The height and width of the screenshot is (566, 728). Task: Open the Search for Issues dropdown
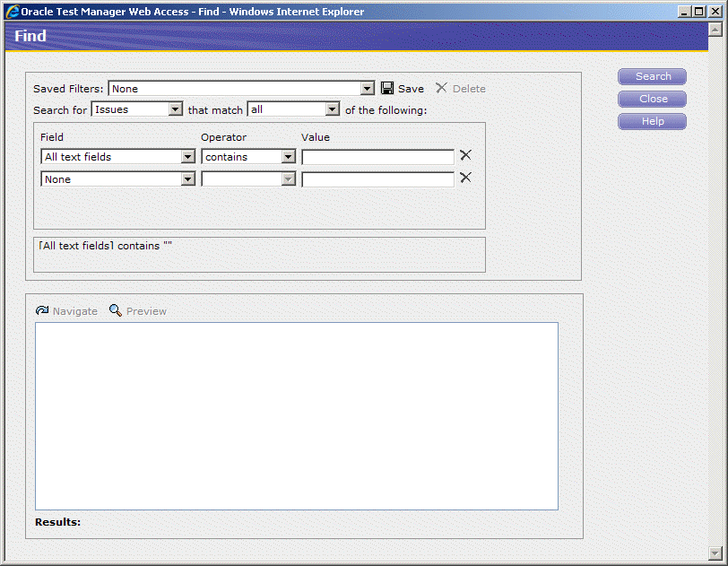click(175, 109)
